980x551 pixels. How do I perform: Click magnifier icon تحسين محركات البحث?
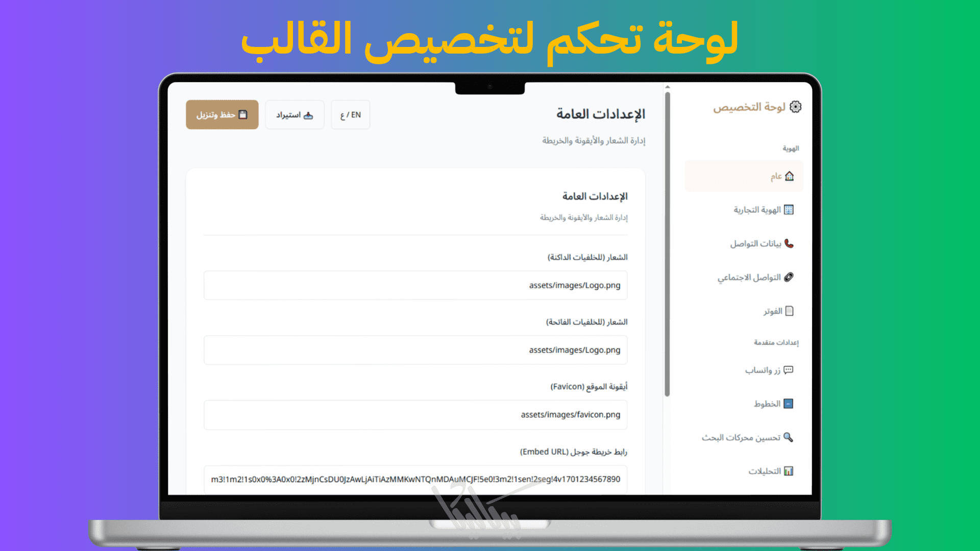click(788, 437)
